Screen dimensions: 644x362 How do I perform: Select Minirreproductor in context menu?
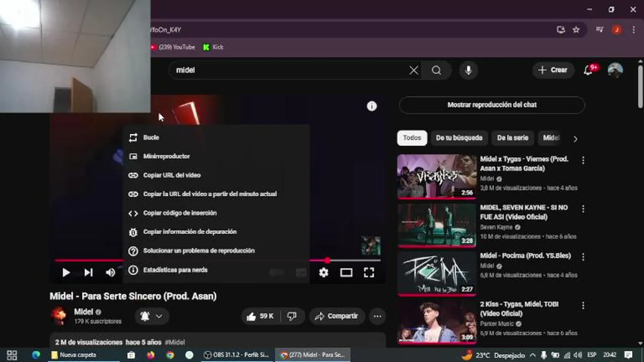(216, 156)
